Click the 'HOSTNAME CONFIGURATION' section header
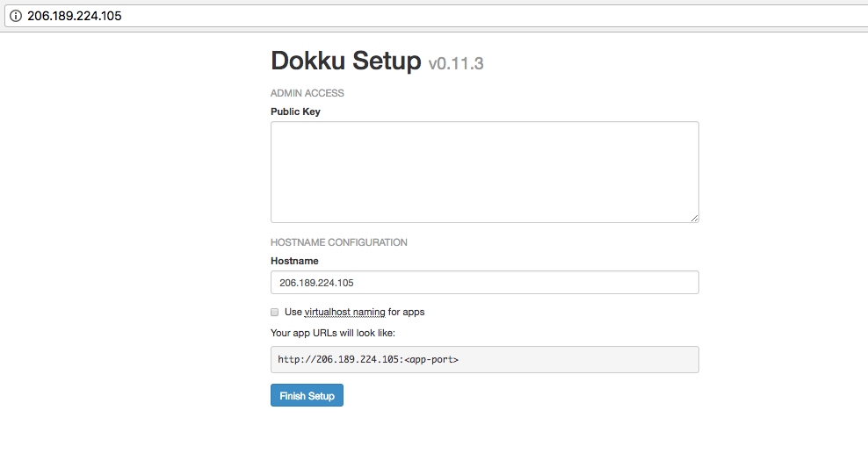This screenshot has height=461, width=868. [x=338, y=242]
